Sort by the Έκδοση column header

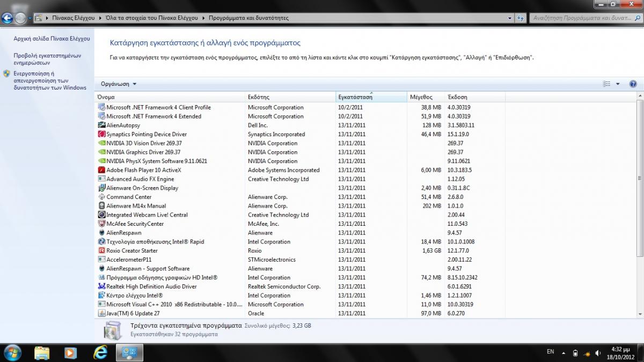tap(475, 97)
